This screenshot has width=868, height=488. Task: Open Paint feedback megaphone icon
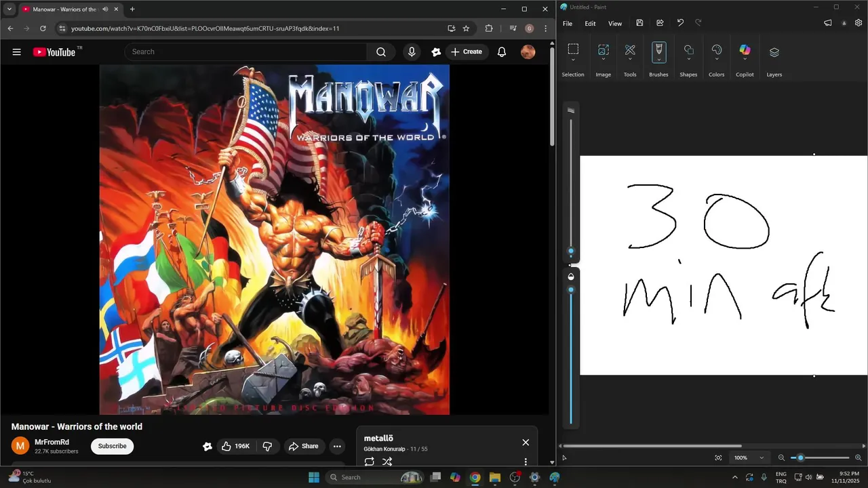(828, 23)
